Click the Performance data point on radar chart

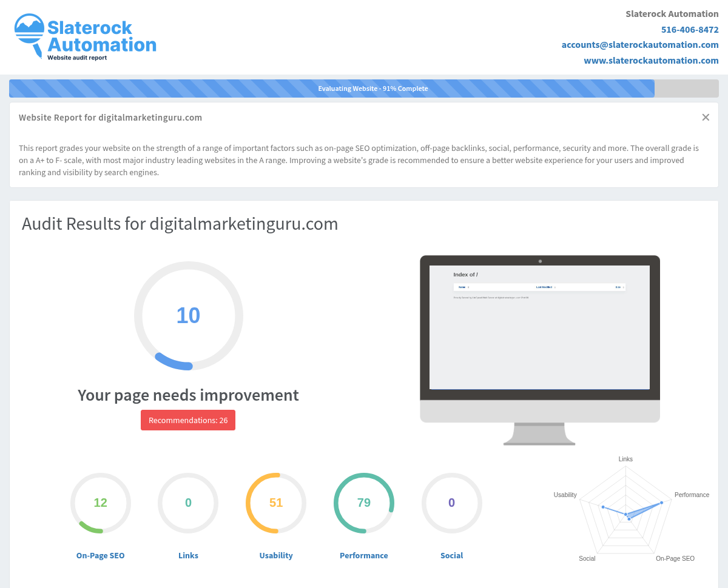[661, 503]
